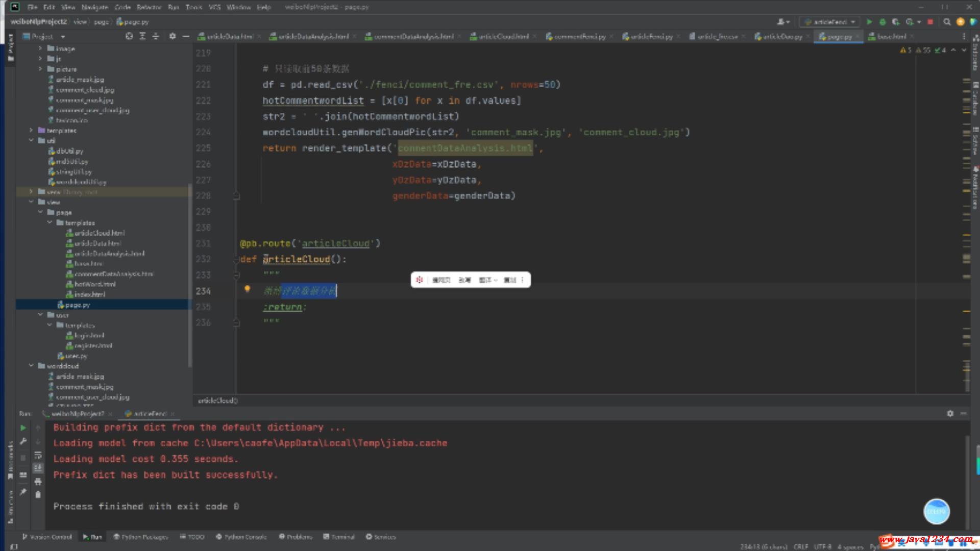Click the Debug bug icon

coord(883,22)
